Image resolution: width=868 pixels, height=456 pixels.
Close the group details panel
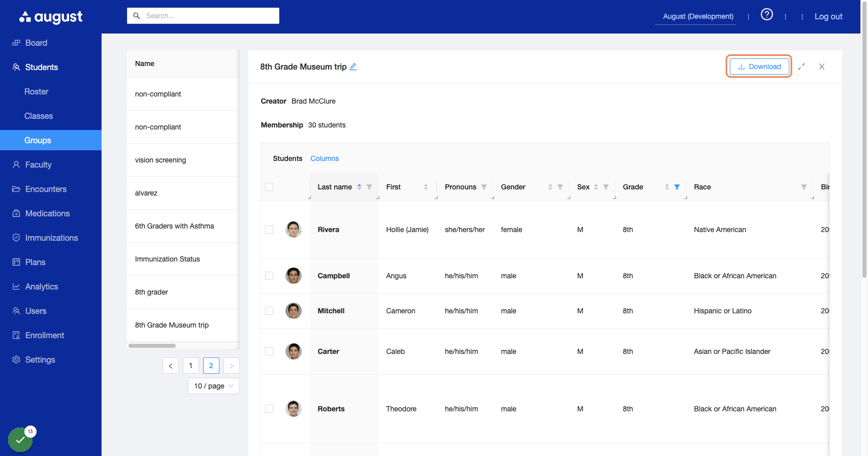point(822,67)
